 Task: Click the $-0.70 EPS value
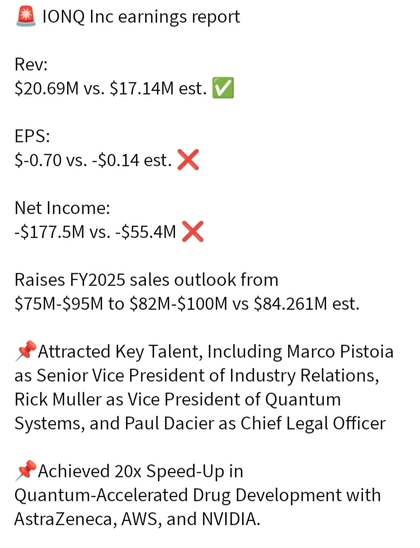tap(38, 160)
